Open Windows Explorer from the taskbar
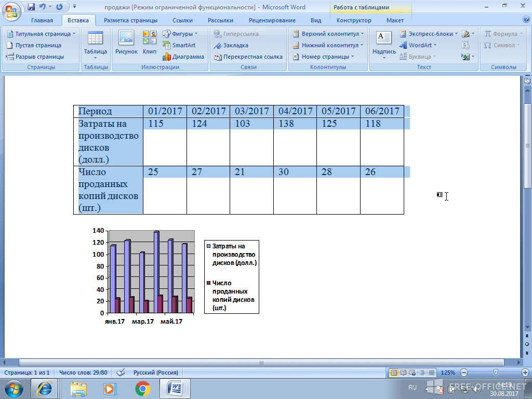This screenshot has width=532, height=399. 78,389
